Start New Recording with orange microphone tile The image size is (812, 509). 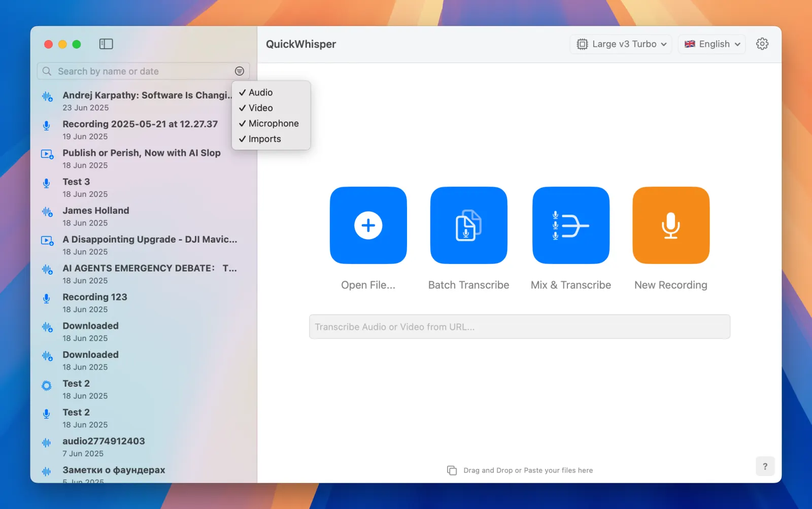click(x=671, y=225)
